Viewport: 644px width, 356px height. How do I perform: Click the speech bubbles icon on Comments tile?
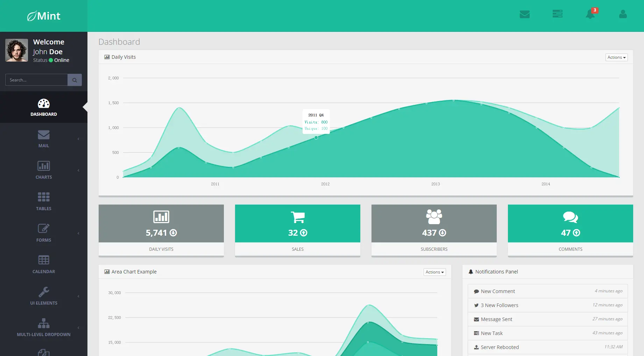click(571, 217)
